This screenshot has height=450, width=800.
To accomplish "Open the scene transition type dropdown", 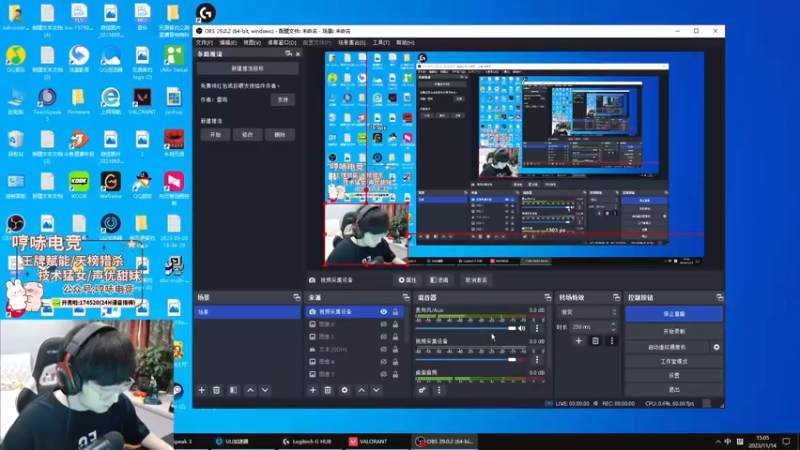I will (x=589, y=312).
